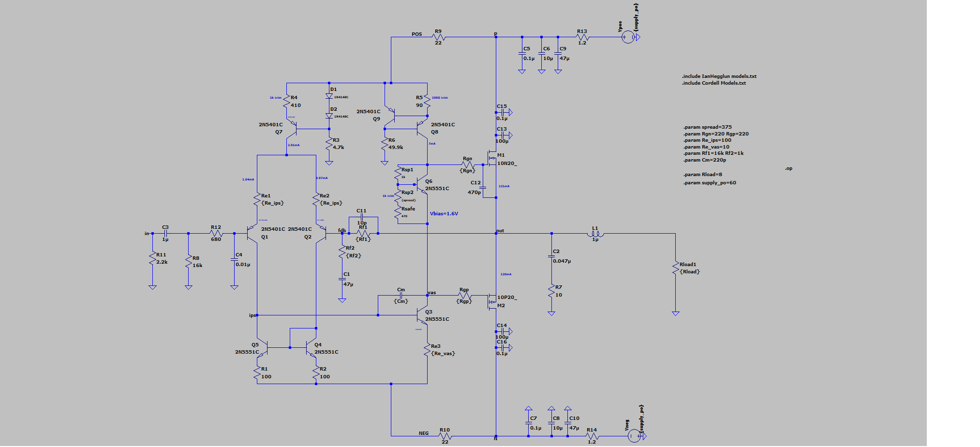This screenshot has height=447, width=980.
Task: Select the Cm compensation capacitor symbol
Action: [x=401, y=295]
